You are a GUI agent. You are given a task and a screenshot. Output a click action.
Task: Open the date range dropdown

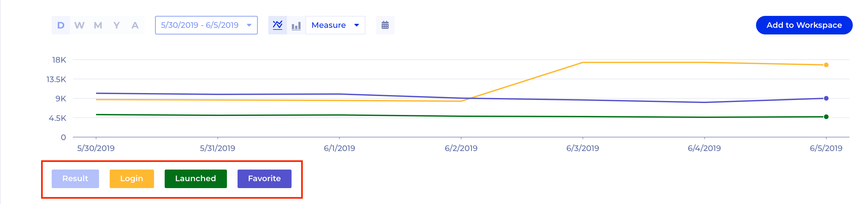[x=206, y=25]
